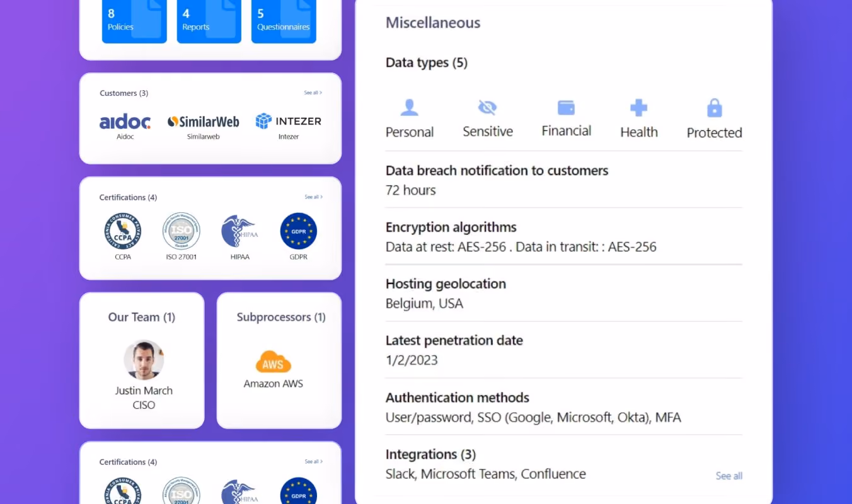The width and height of the screenshot is (852, 504).
Task: Click the Subprocessors (1) heading
Action: pos(281,317)
